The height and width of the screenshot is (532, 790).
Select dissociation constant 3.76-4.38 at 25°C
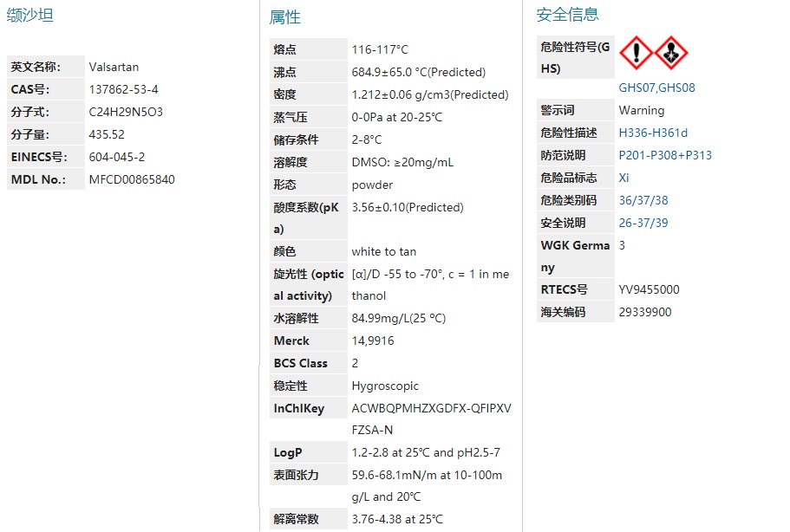click(x=397, y=519)
